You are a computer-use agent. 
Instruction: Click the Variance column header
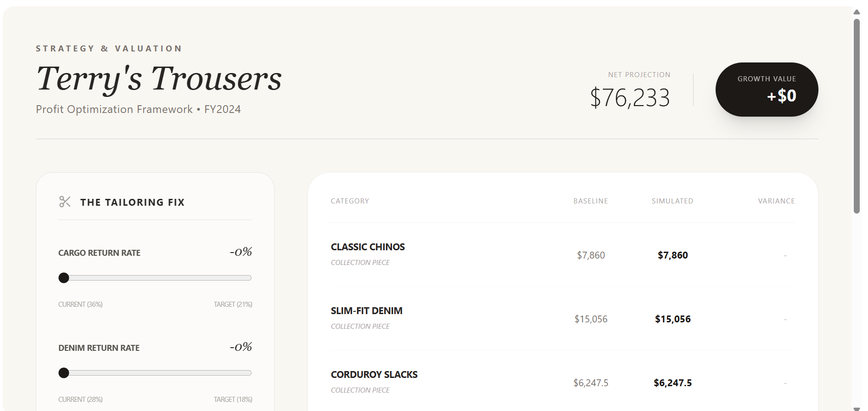pos(776,201)
